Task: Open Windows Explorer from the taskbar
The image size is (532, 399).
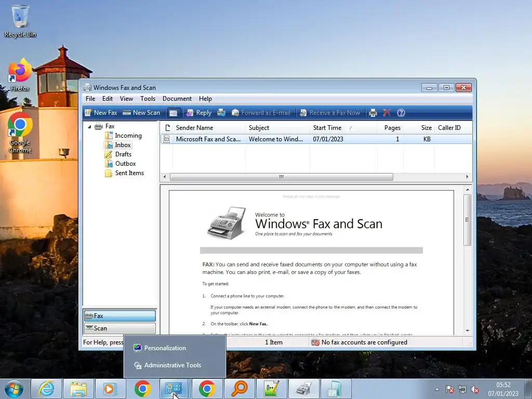Action: pyautogui.click(x=78, y=389)
